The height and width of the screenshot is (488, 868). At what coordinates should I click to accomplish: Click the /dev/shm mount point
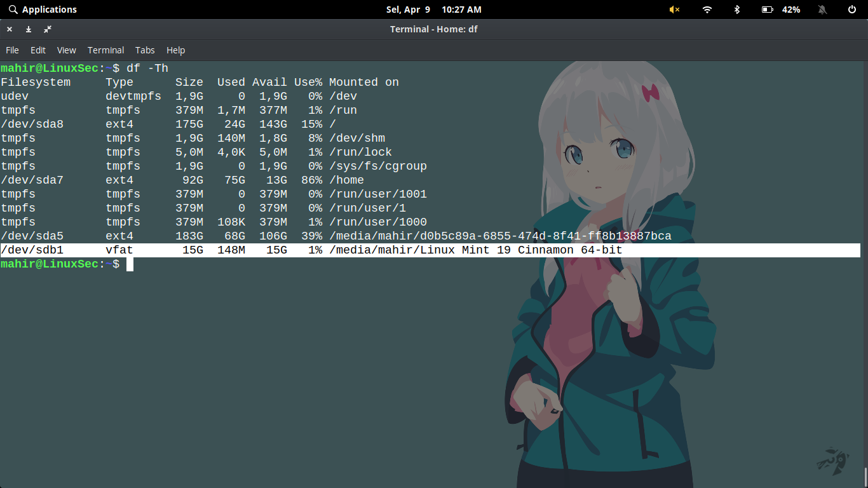coord(357,138)
